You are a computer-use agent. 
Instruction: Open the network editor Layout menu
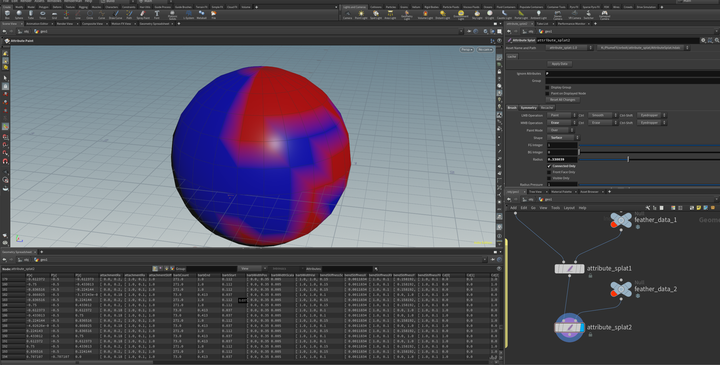(x=569, y=208)
